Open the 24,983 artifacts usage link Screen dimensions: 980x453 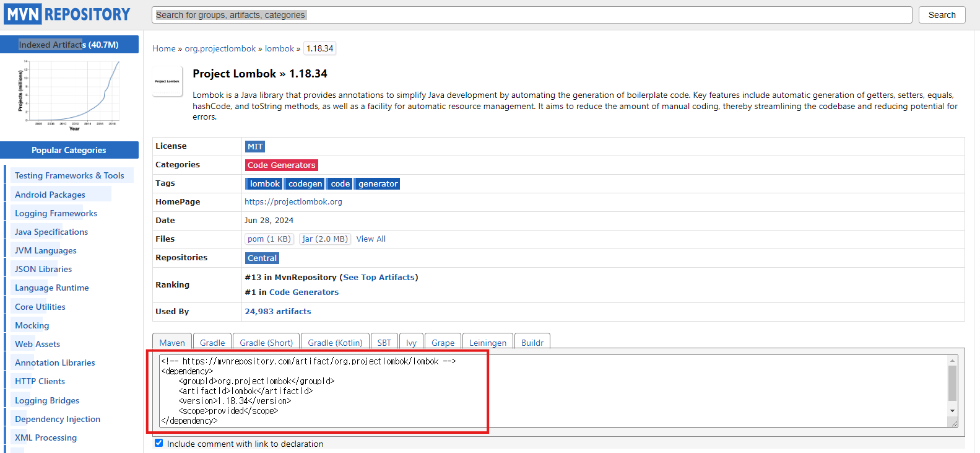coord(278,312)
